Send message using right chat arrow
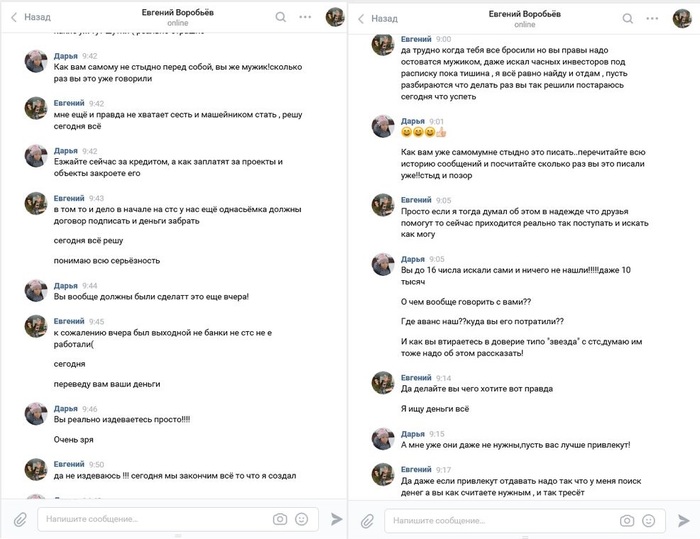Image resolution: width=700 pixels, height=539 pixels. 682,520
